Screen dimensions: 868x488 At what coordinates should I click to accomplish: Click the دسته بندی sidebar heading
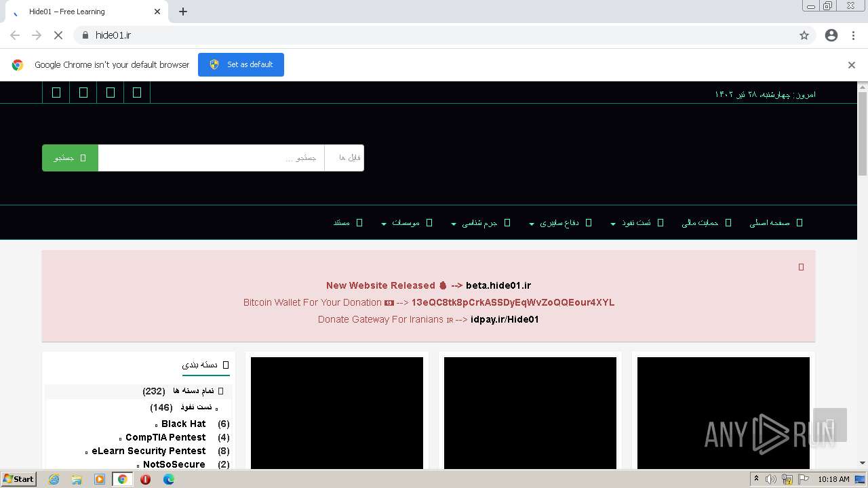coord(205,365)
